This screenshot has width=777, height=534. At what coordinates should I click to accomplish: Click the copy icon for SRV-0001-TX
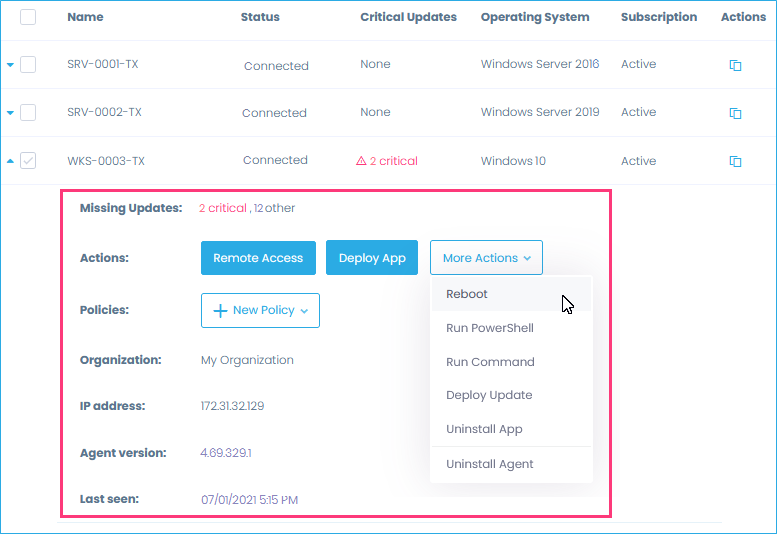[x=735, y=65]
